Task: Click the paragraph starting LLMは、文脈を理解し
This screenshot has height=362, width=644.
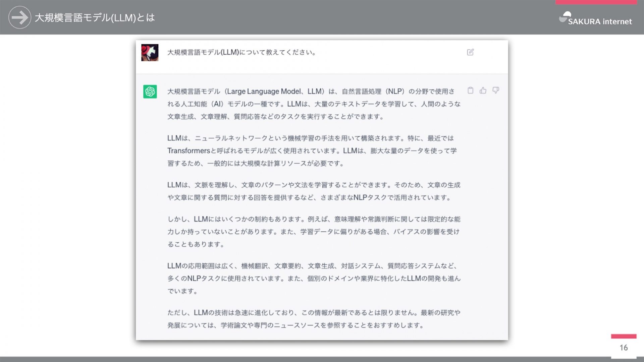Action: (x=314, y=191)
